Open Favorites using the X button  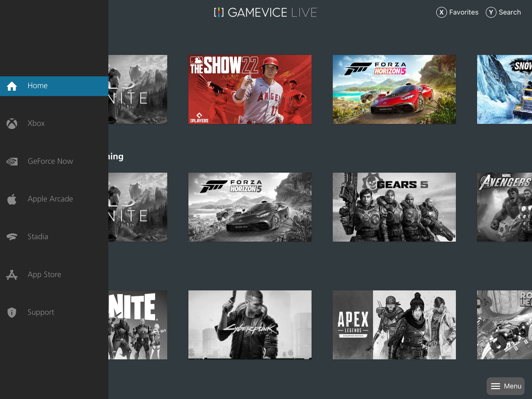[x=442, y=12]
